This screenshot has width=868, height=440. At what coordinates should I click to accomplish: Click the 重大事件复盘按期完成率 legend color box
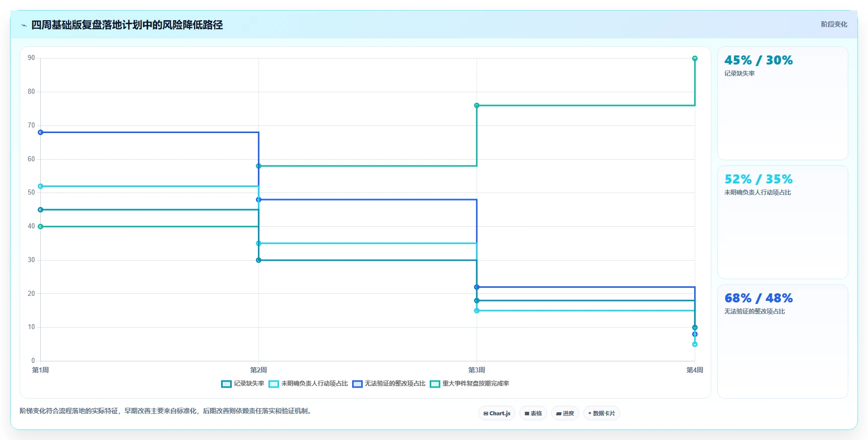(x=435, y=384)
